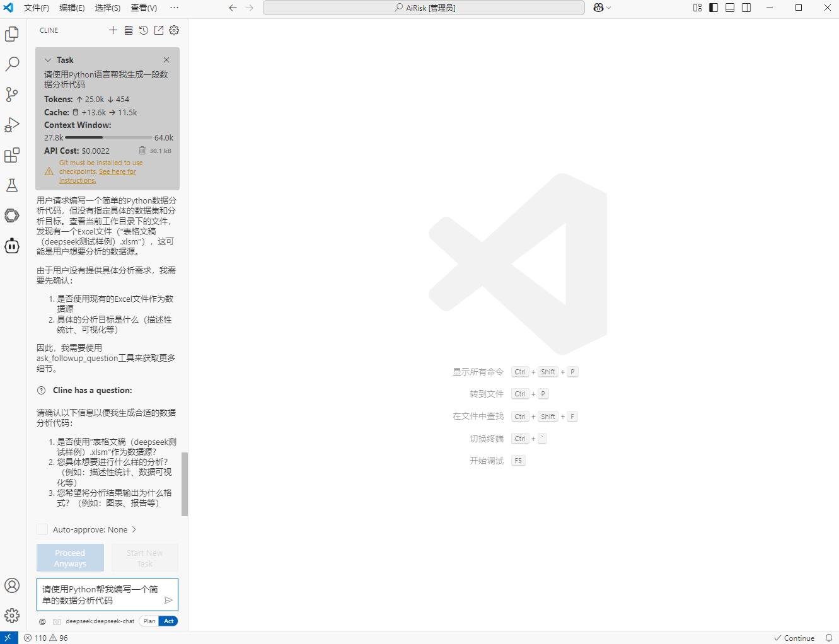Viewport: 839px width, 644px height.
Task: Open notifications bell in status bar
Action: pyautogui.click(x=829, y=638)
